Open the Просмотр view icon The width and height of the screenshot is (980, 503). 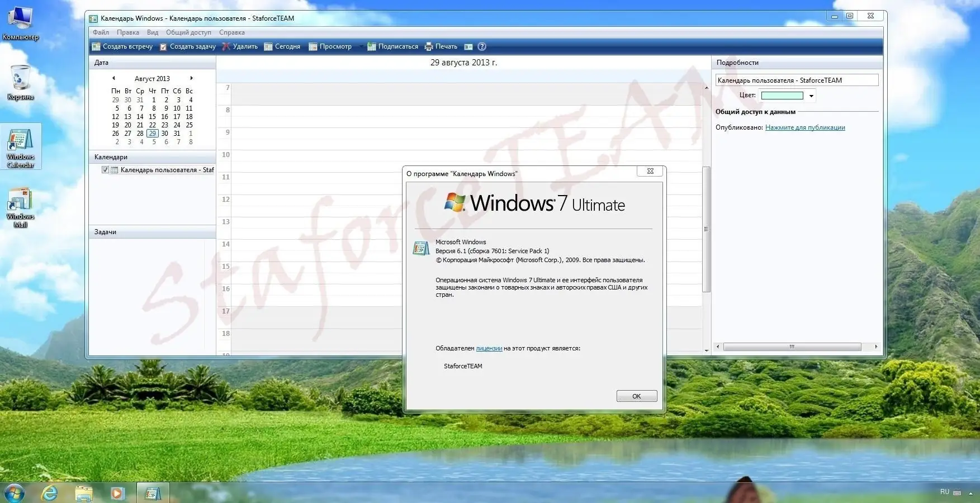(312, 46)
